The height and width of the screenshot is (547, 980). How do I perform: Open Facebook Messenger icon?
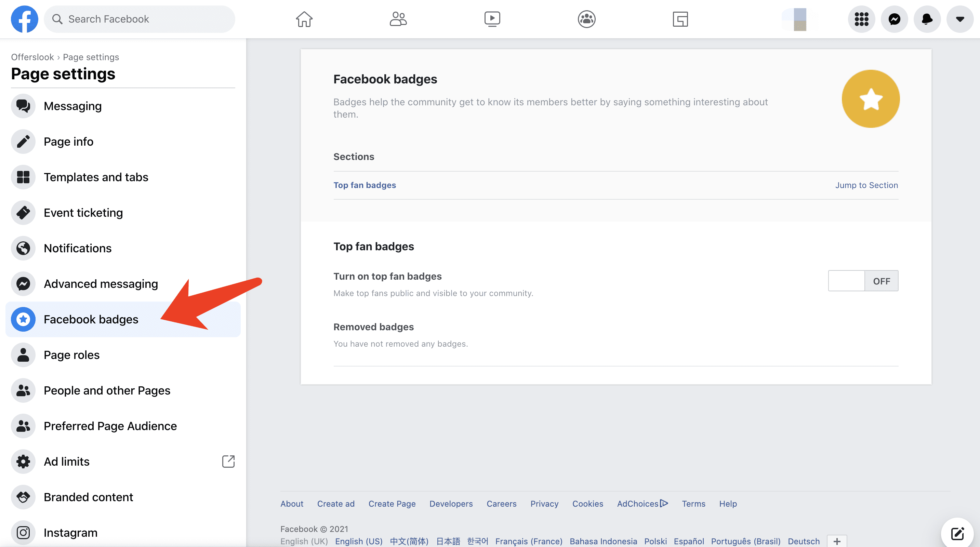click(x=895, y=19)
